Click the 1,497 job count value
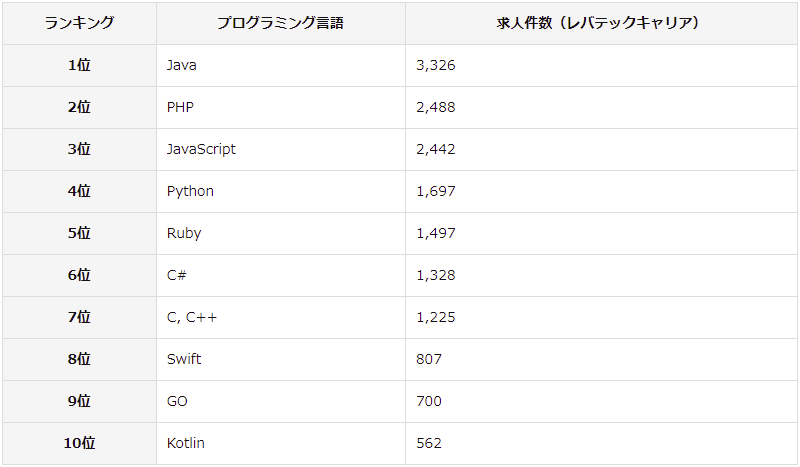The height and width of the screenshot is (467, 800). tap(436, 233)
